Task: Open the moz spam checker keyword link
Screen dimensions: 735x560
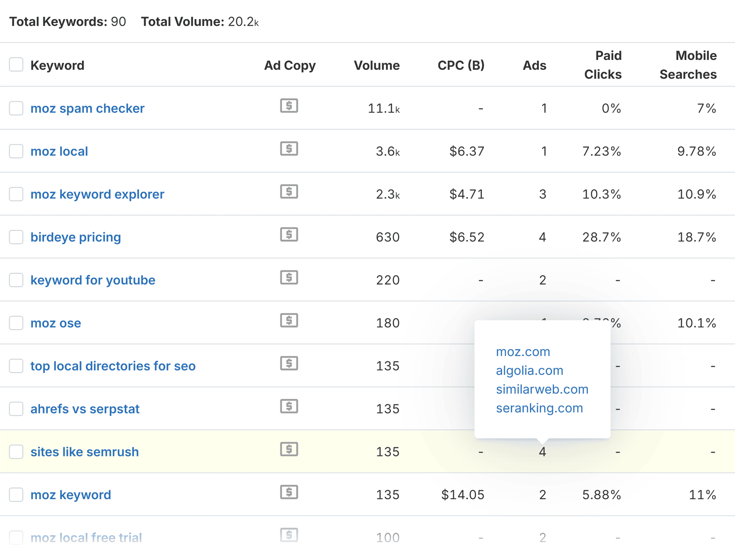Action: tap(87, 109)
